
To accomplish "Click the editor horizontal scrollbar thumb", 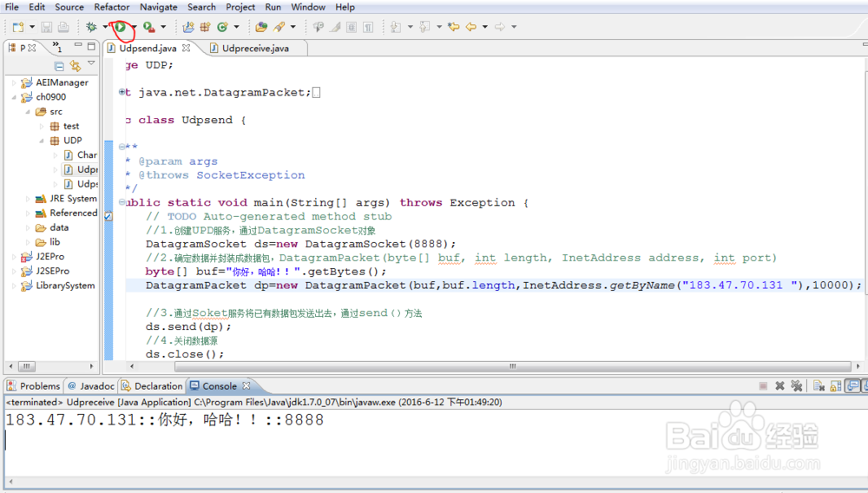I will [x=513, y=366].
